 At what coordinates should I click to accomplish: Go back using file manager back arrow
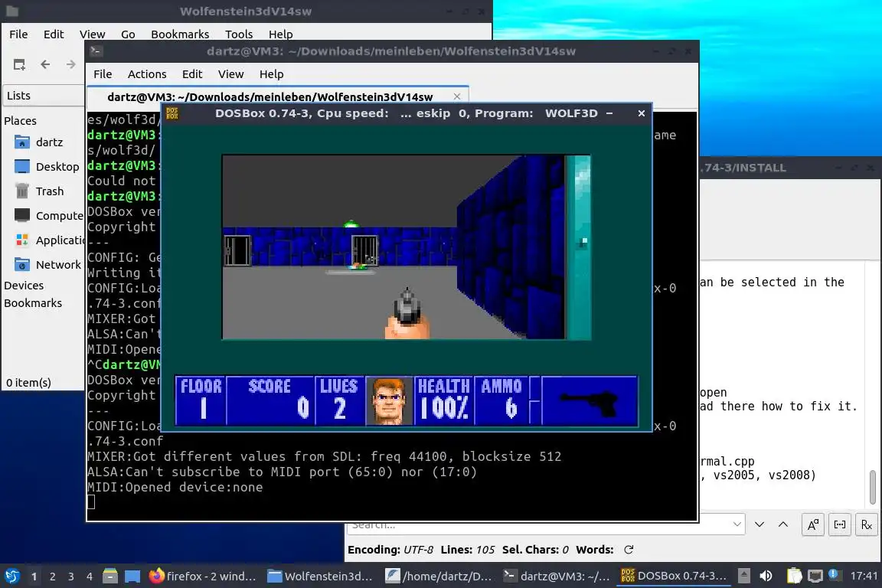[x=46, y=65]
